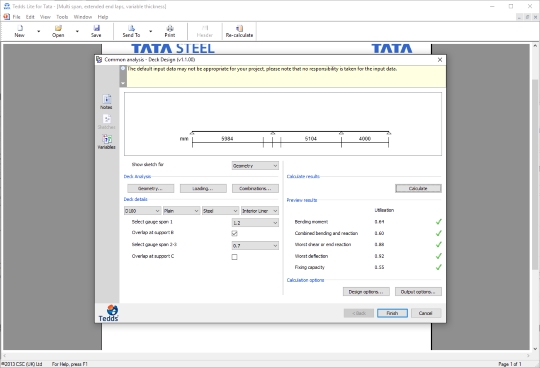This screenshot has width=540, height=368.
Task: Check the Overlap at support C checkbox
Action: coord(235,257)
